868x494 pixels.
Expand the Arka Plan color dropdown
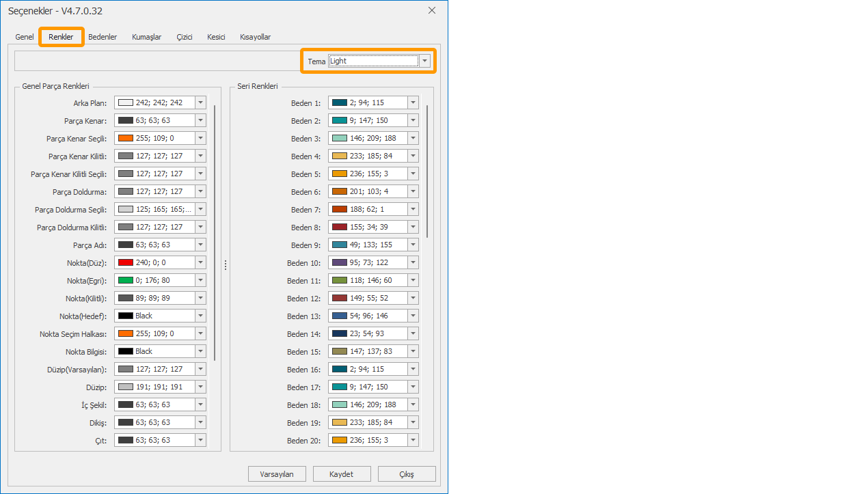coord(200,102)
